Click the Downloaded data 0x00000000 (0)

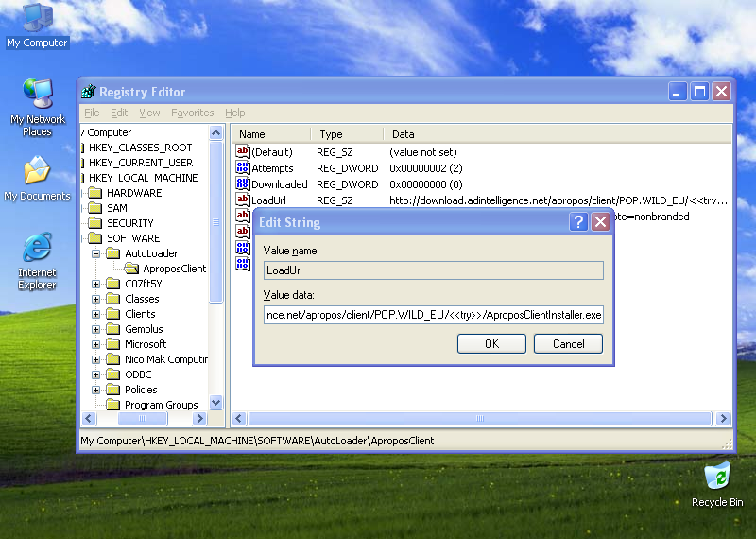426,183
